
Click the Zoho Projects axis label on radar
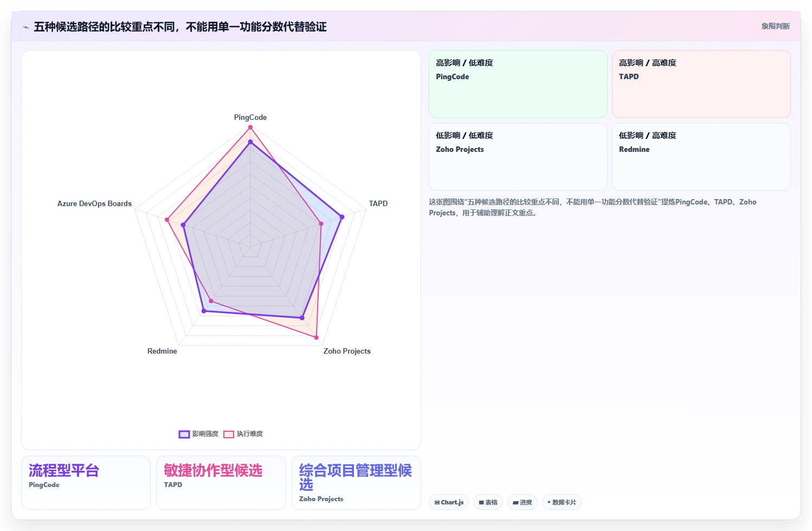347,351
